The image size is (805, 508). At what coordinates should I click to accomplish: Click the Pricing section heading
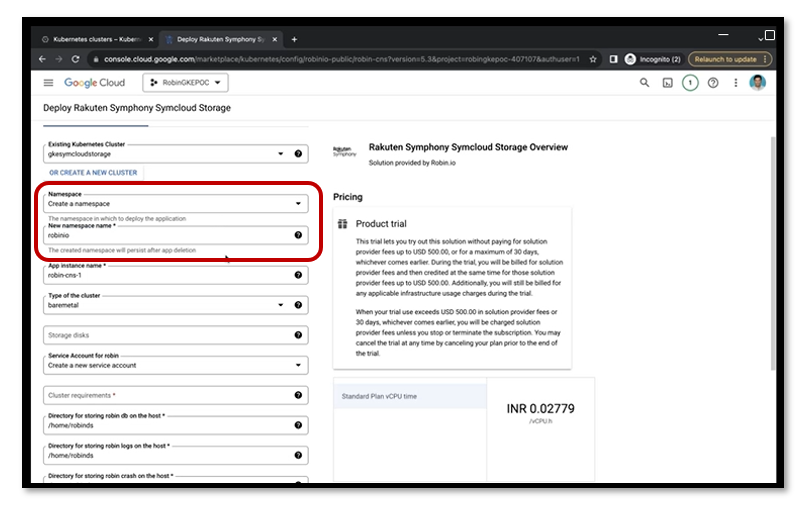(x=348, y=197)
